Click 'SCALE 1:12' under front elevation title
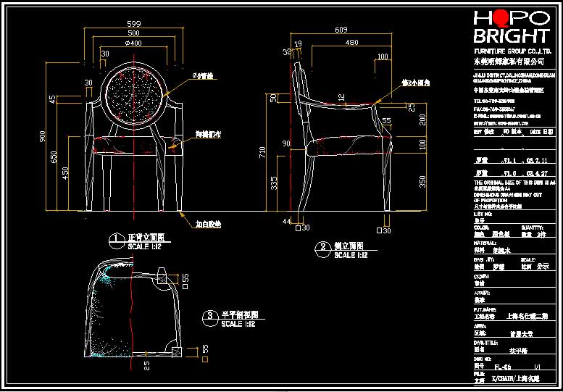563x392 pixels. (x=145, y=246)
